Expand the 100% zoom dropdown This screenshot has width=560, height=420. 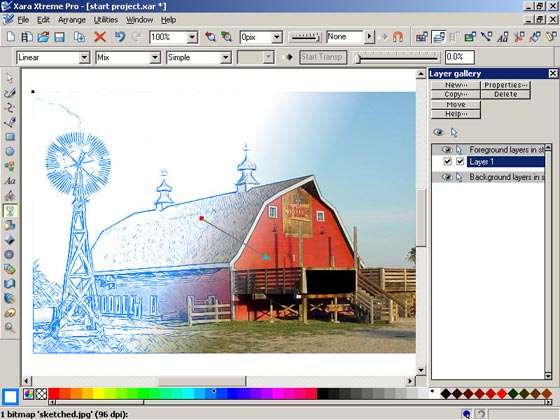[x=192, y=37]
